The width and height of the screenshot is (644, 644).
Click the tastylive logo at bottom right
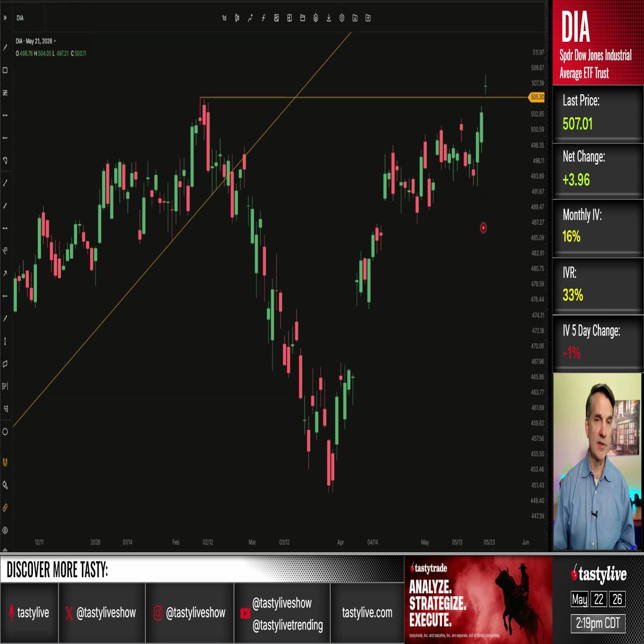(x=599, y=574)
